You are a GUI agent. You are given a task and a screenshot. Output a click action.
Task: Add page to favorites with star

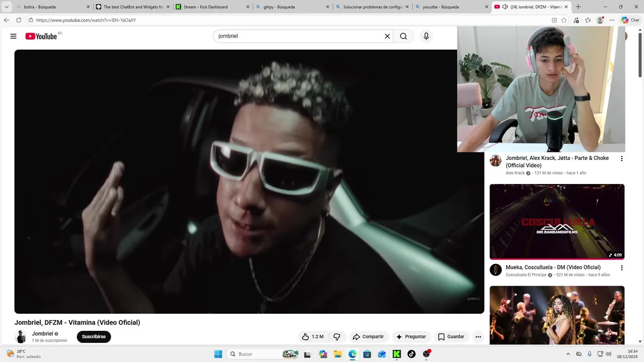564,20
